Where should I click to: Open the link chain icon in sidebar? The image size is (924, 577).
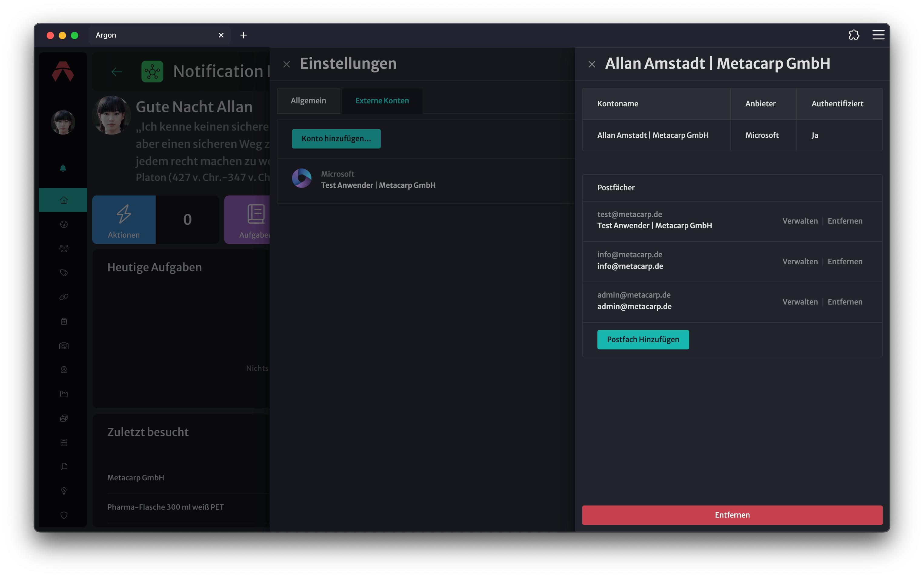[64, 297]
